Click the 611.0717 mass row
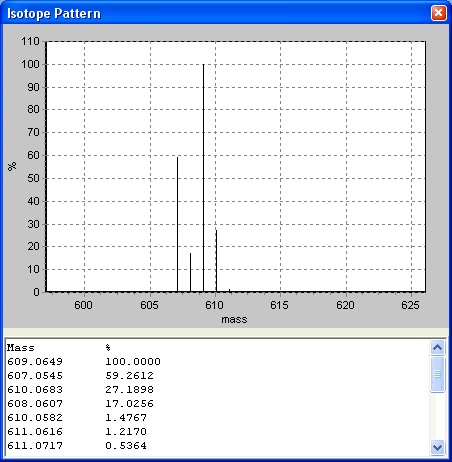452x462 pixels. (x=77, y=446)
